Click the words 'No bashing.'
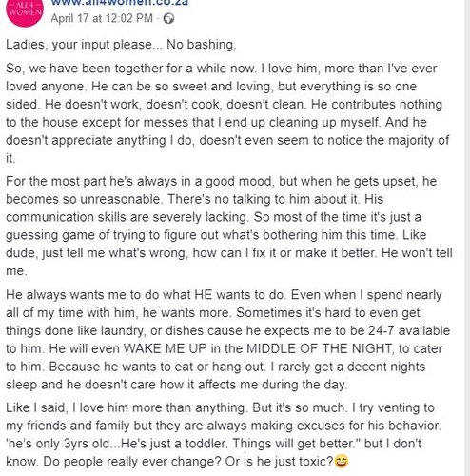 202,45
